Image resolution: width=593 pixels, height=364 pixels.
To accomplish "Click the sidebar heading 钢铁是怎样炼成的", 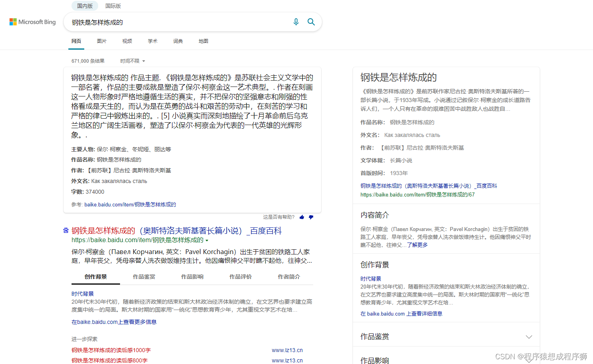I will [x=398, y=77].
